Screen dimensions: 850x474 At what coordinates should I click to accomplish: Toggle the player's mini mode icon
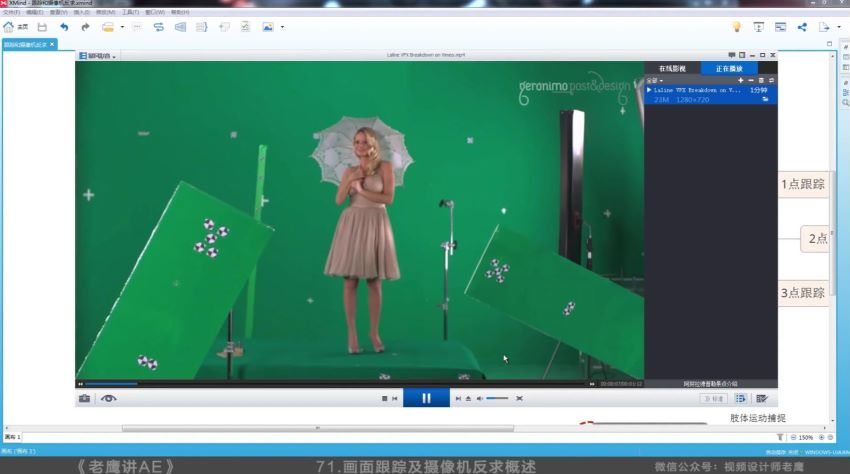(x=742, y=55)
